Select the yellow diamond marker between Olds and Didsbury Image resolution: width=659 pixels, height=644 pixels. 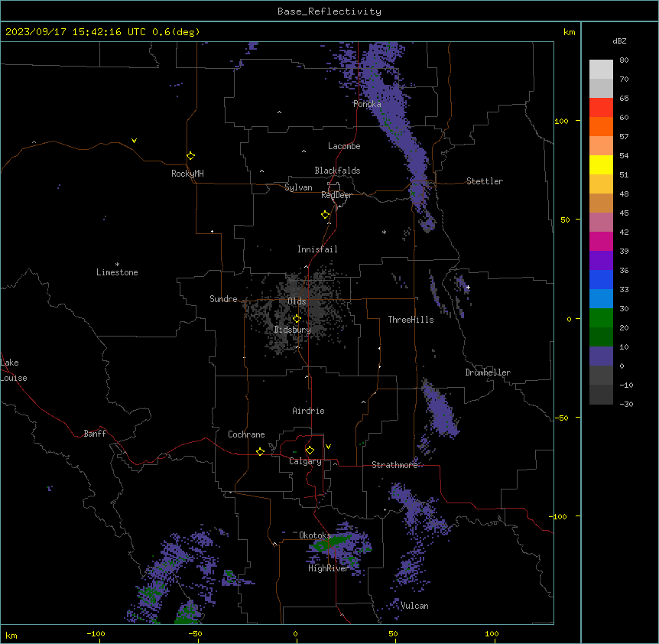point(297,319)
